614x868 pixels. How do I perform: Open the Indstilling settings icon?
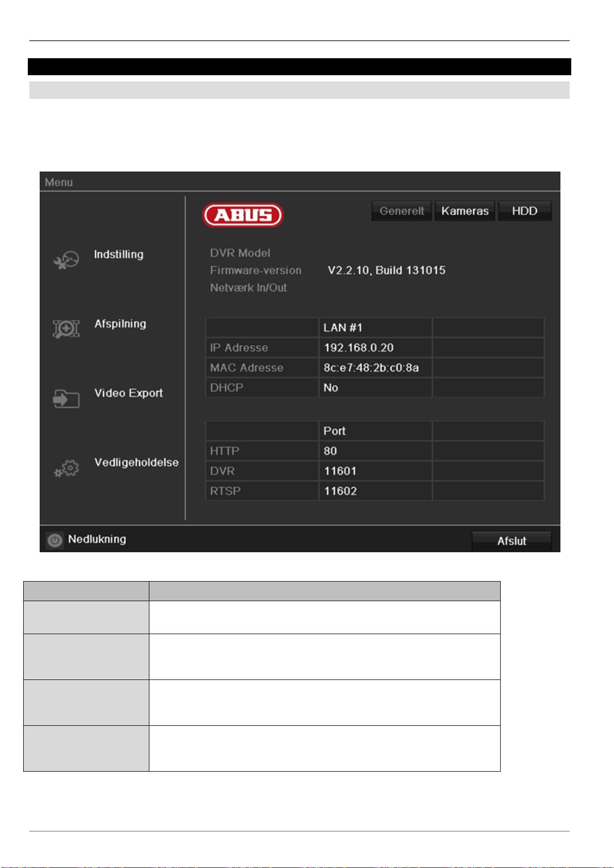[x=66, y=260]
